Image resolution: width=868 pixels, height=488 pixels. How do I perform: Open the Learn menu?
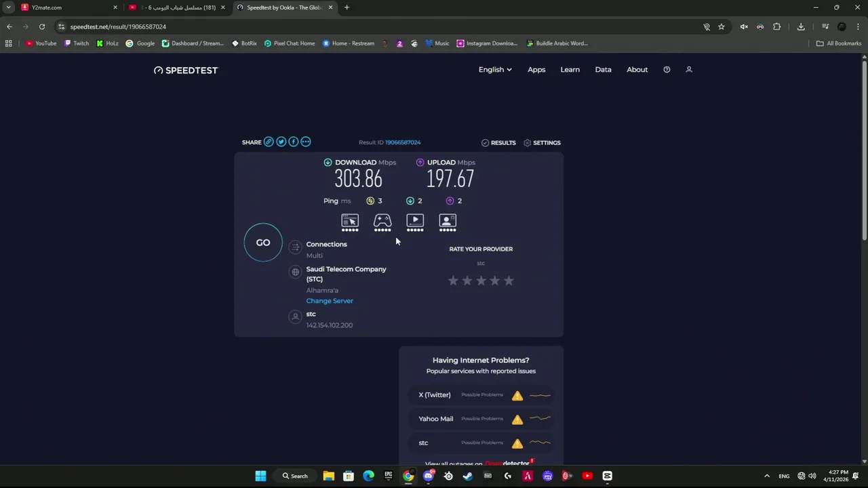click(570, 69)
